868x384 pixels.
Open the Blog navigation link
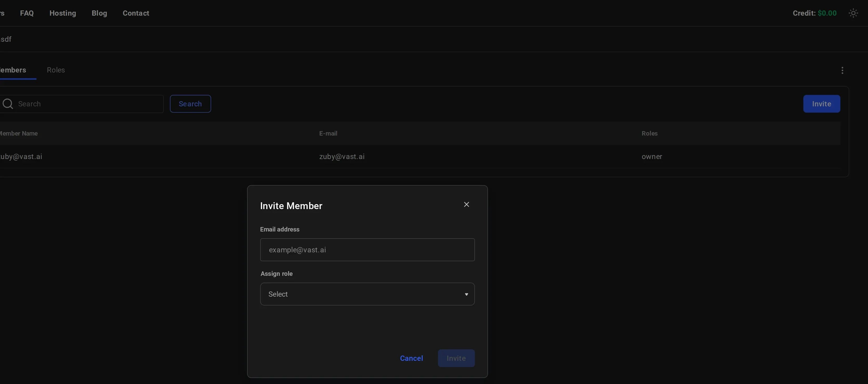pos(99,13)
